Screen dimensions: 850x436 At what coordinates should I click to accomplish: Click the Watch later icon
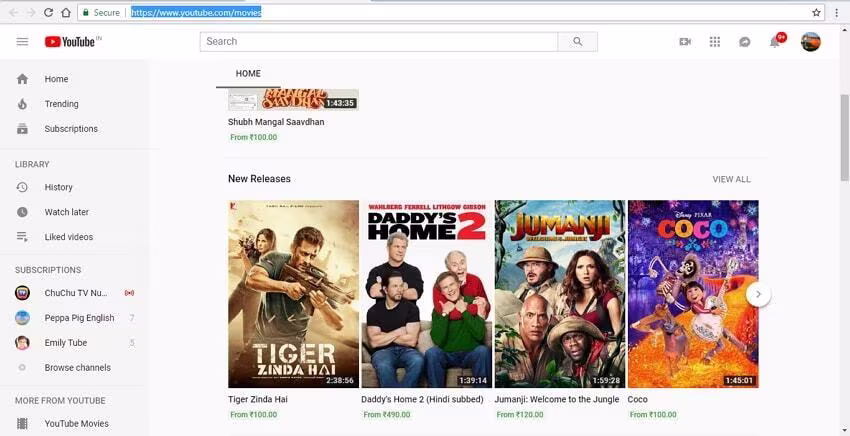[x=22, y=212]
